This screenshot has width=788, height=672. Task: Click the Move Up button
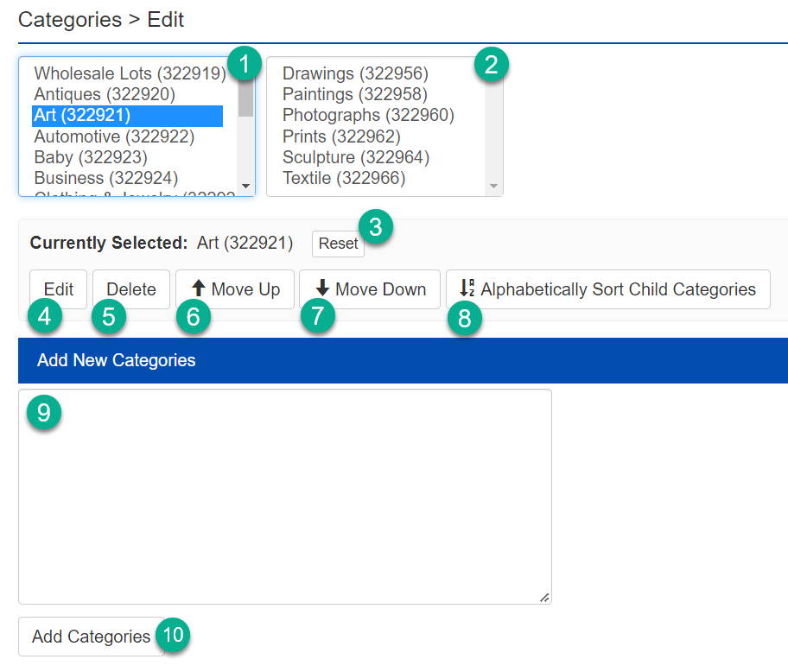click(234, 289)
